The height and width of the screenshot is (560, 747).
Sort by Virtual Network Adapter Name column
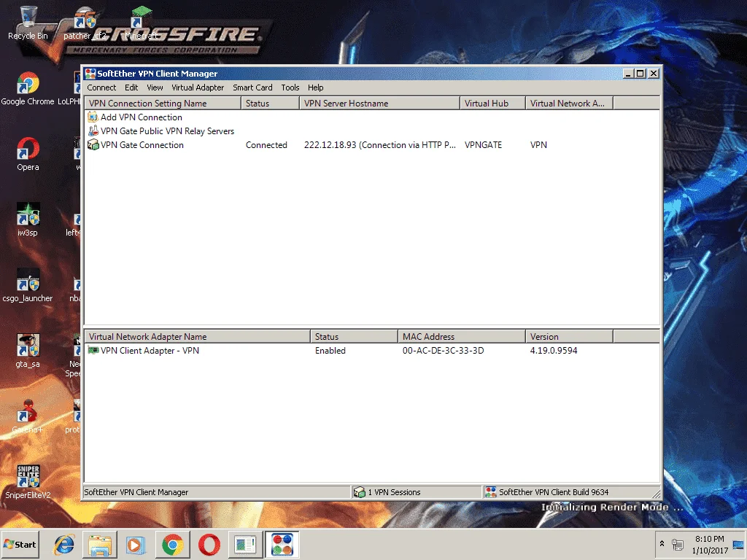(197, 337)
